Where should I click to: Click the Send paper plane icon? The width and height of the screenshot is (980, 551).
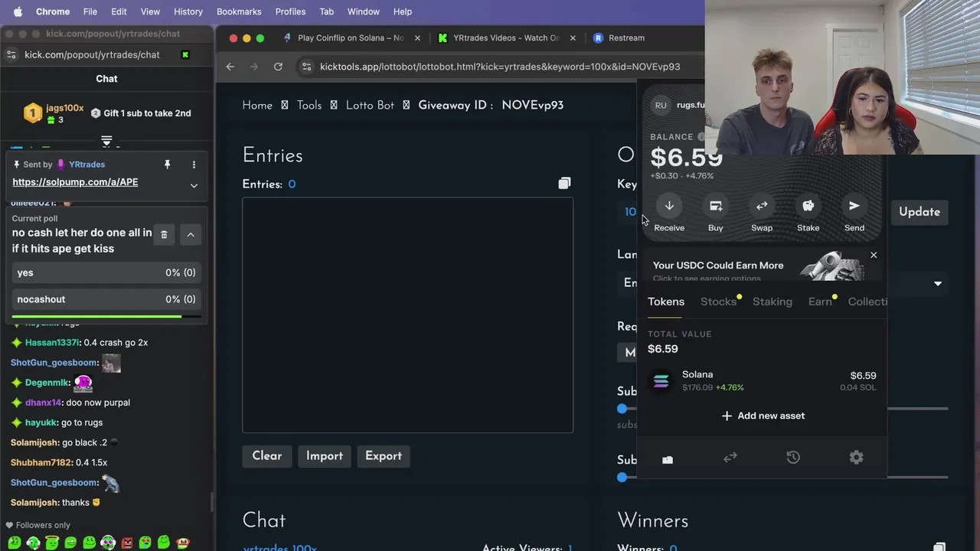point(854,206)
